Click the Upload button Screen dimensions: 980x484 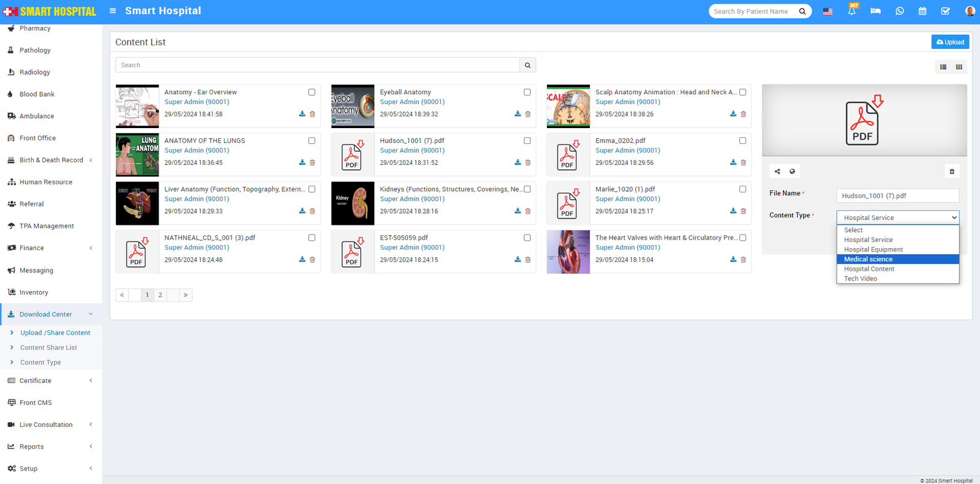click(950, 42)
